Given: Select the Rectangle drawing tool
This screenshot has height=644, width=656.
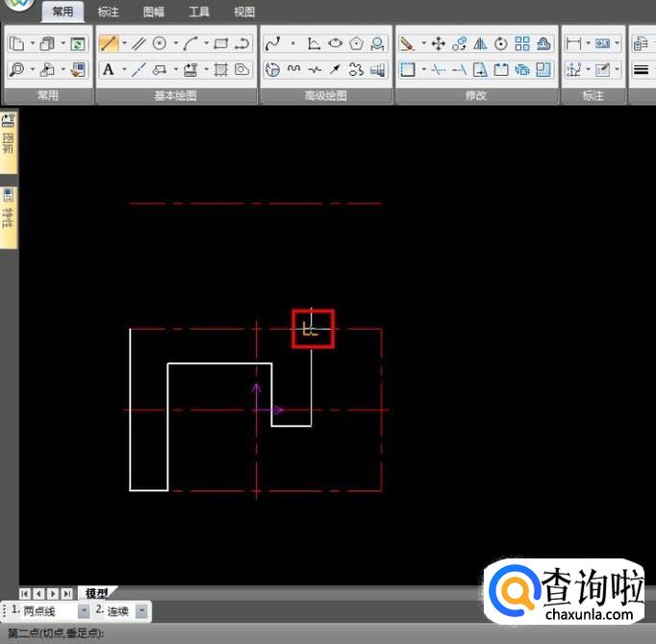Looking at the screenshot, I should click(x=221, y=43).
